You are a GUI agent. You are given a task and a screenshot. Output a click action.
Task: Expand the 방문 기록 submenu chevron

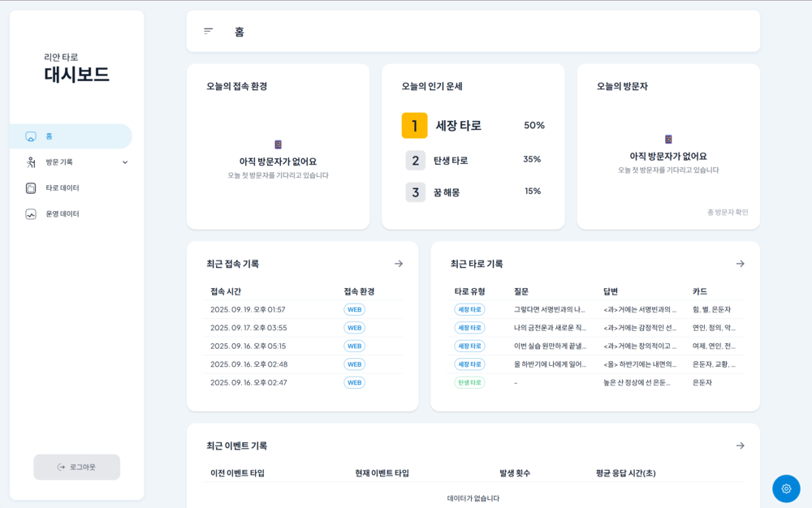coord(125,162)
